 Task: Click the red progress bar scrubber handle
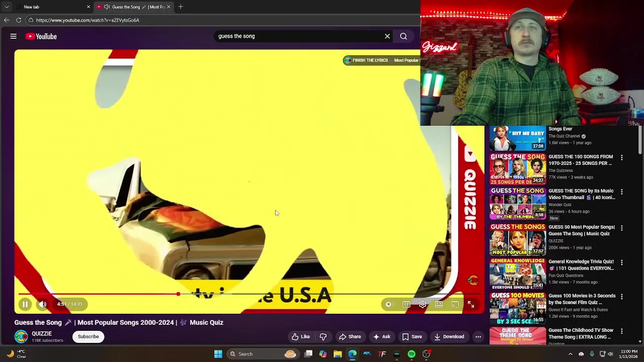(x=178, y=294)
